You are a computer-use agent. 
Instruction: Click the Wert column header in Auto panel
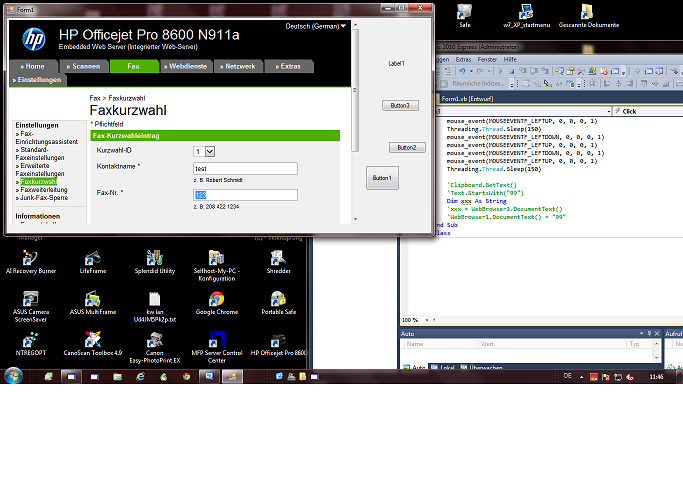551,344
